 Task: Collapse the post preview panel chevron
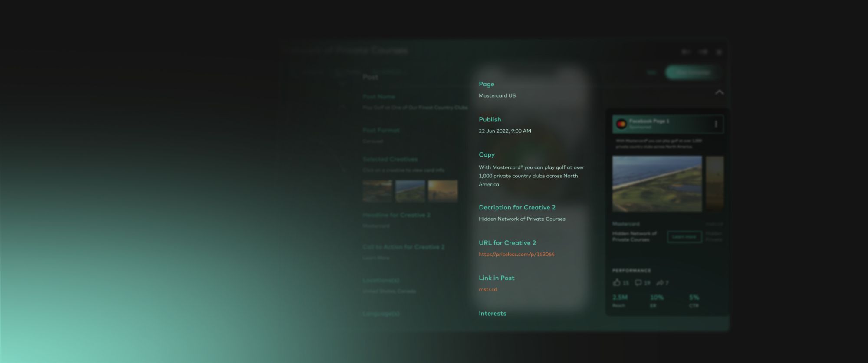719,92
